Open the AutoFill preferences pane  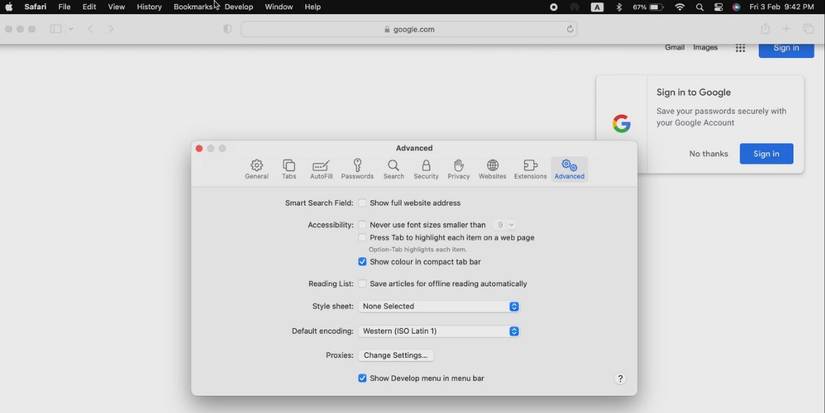tap(321, 169)
